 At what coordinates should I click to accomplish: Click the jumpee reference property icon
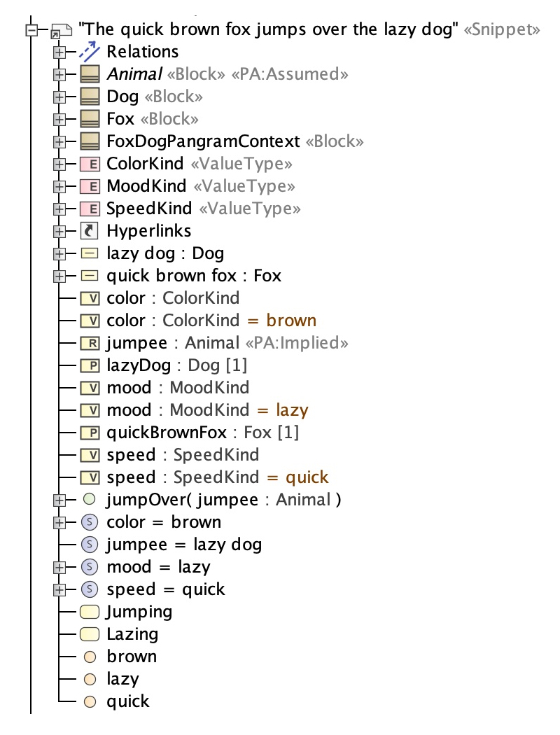click(89, 343)
